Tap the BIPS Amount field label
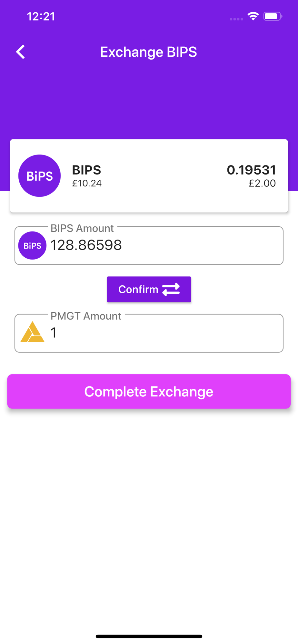The height and width of the screenshot is (644, 298). 82,228
